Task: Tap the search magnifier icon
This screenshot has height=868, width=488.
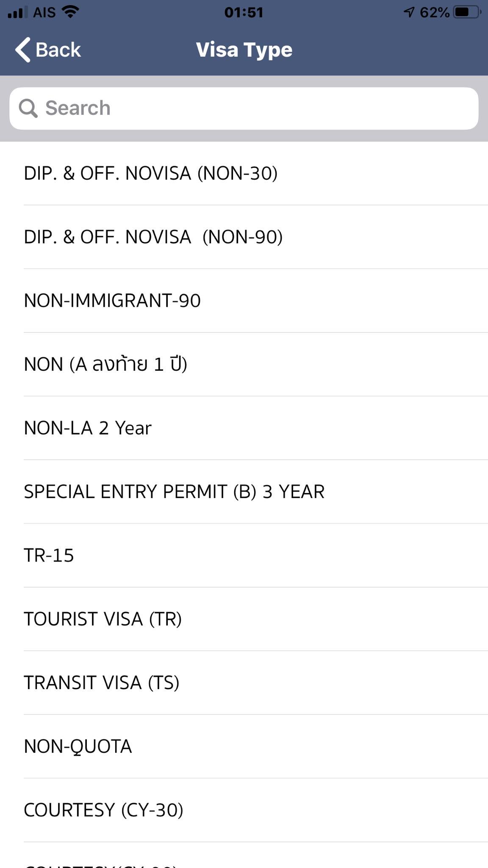Action: click(x=28, y=108)
